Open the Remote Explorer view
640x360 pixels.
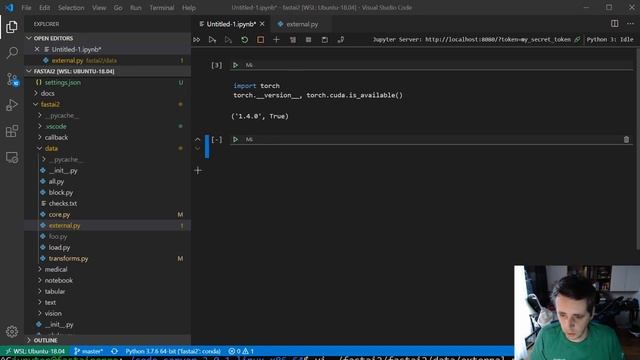click(12, 157)
